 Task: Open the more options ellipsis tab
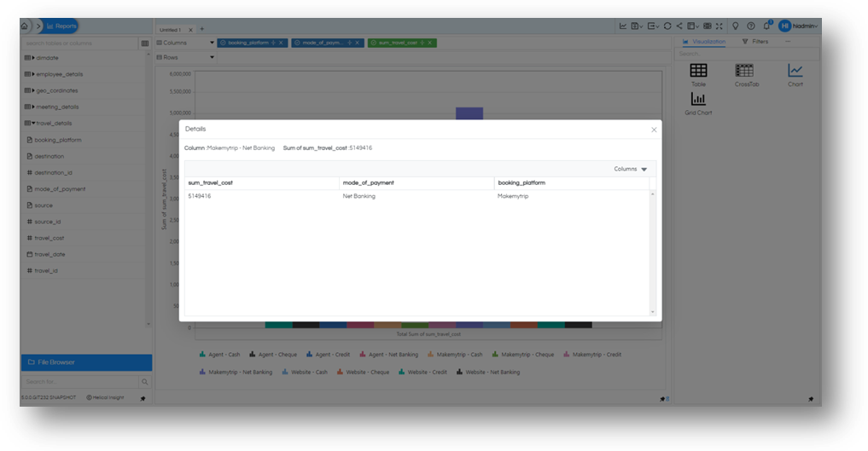(788, 42)
